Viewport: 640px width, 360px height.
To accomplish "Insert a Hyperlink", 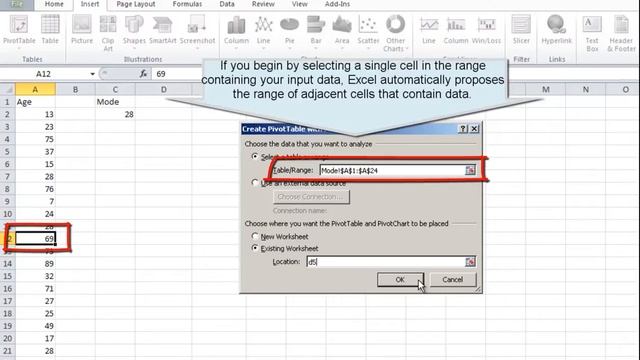I will point(556,30).
